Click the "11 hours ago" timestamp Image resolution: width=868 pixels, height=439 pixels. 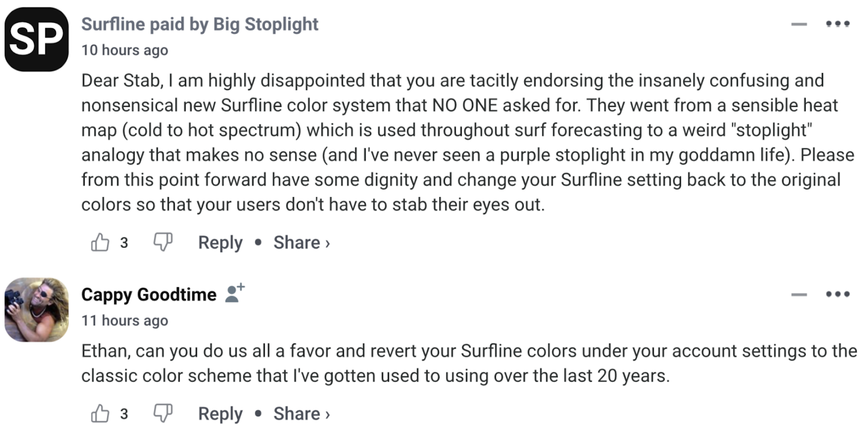(125, 321)
